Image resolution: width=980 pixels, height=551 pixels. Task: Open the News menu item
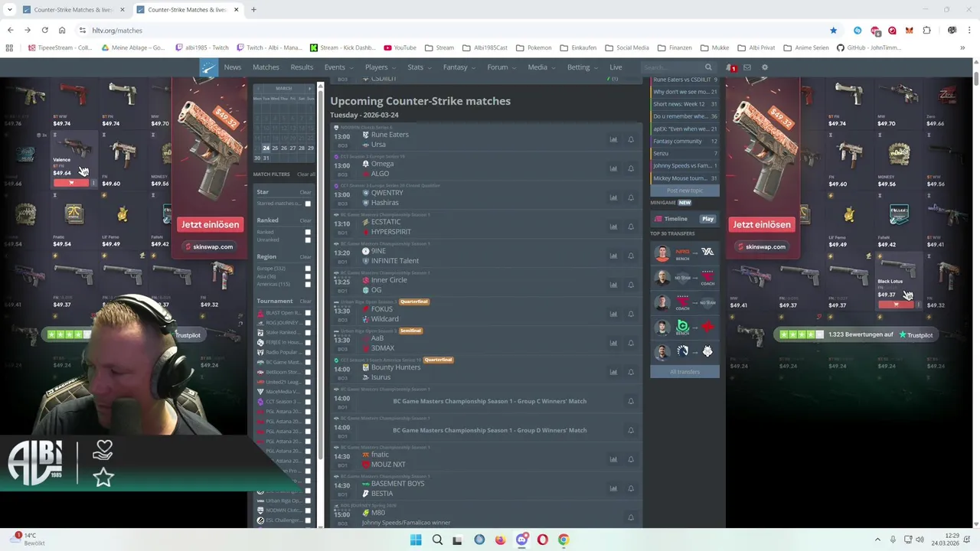pyautogui.click(x=232, y=67)
